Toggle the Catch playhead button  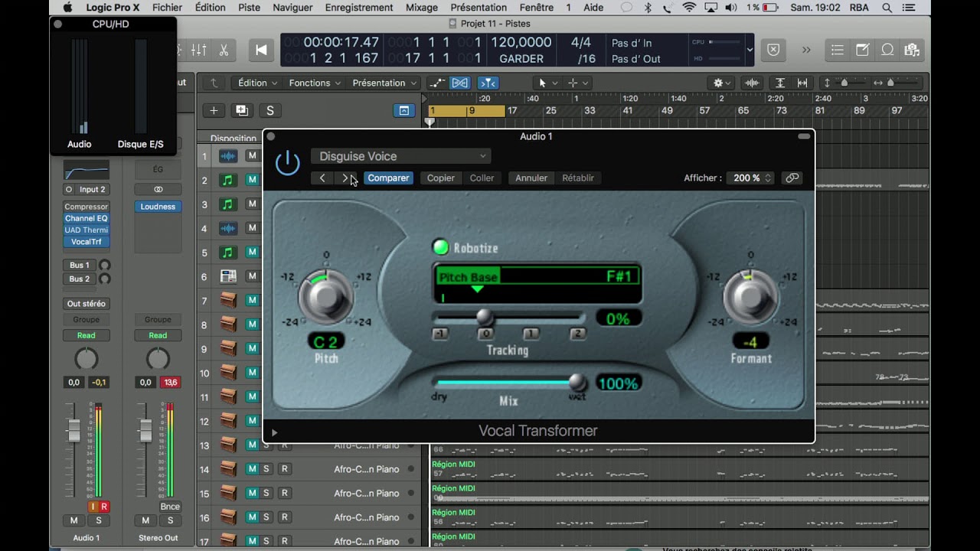tap(488, 83)
